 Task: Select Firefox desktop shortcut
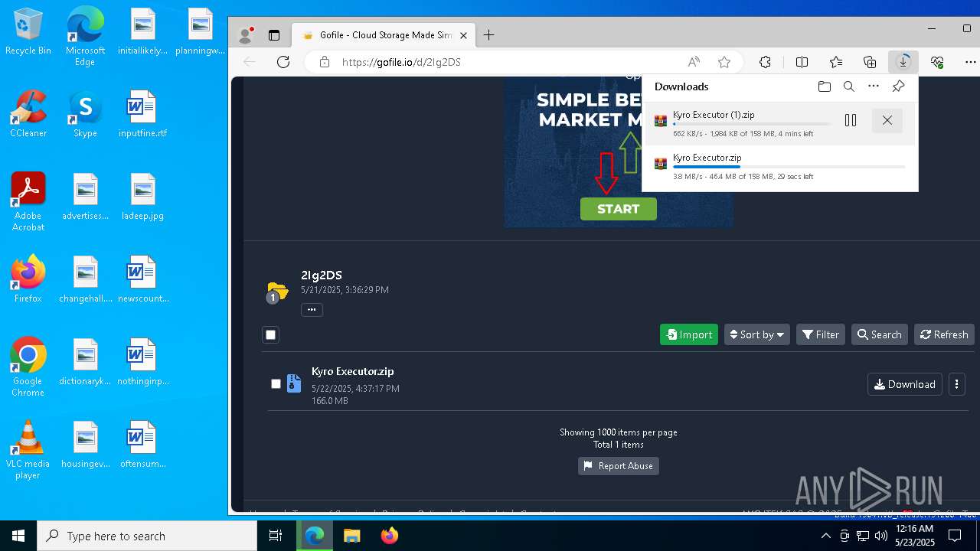tap(28, 279)
